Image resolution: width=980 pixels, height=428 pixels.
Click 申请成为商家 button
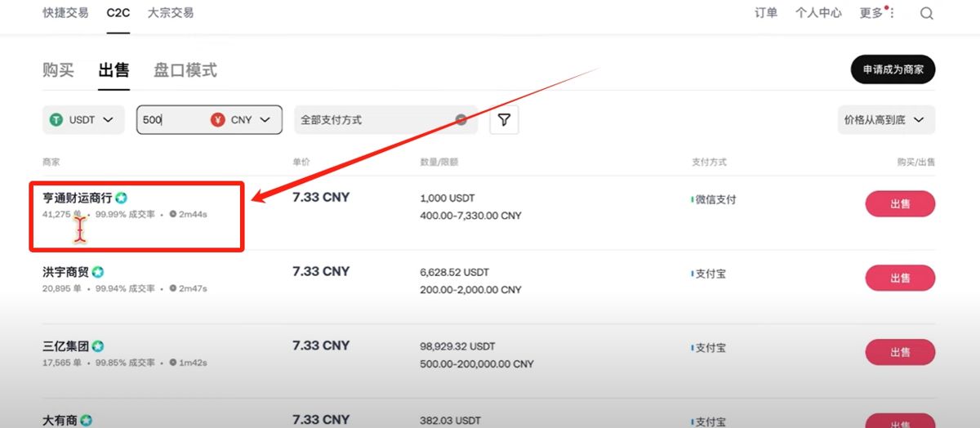pyautogui.click(x=893, y=69)
